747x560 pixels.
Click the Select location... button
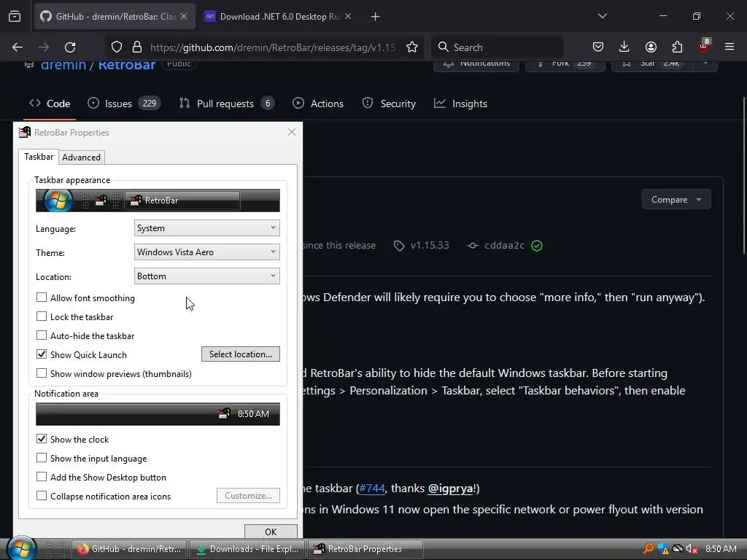pos(241,354)
